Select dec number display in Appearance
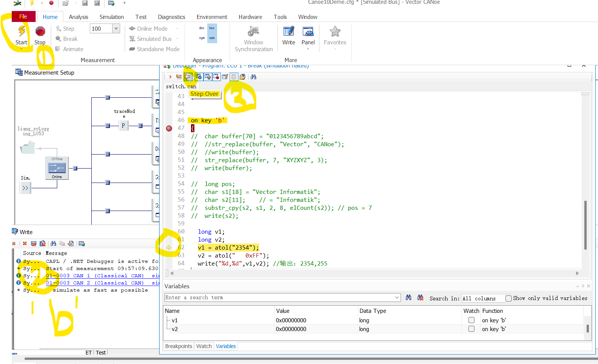Screen dimensions: 598x364 (202, 28)
